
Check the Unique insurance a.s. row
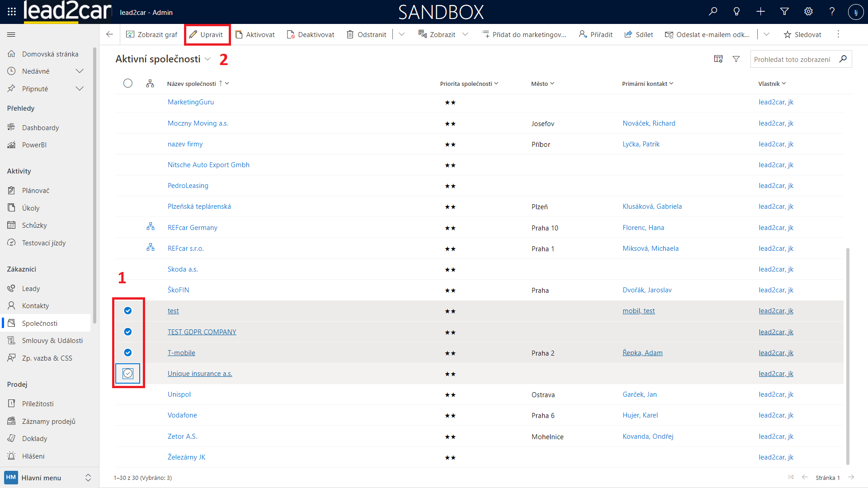pos(128,374)
